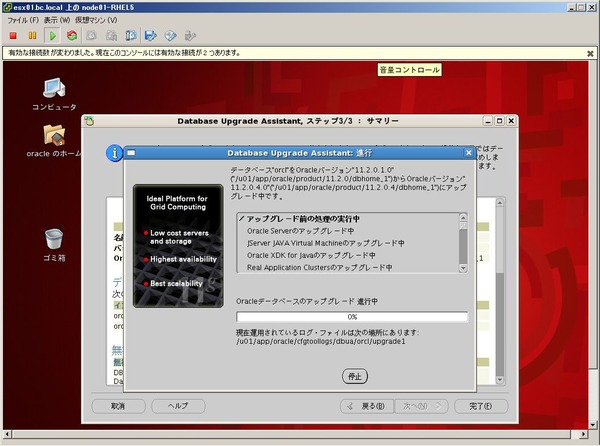Screen dimensions: 600x446
Task: Take a snapshot with the camera icon
Action: click(91, 36)
